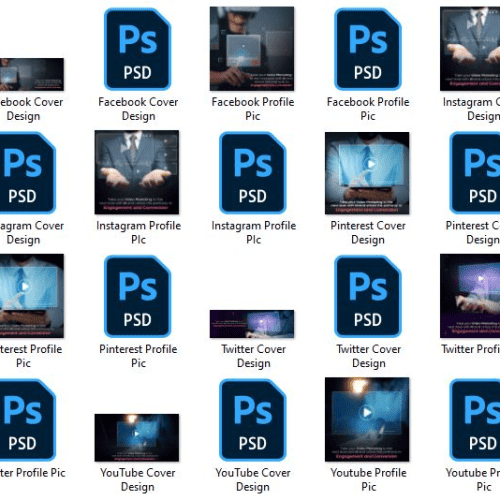Click the Pinterest Cover Design PSD icon at right

tap(475, 173)
